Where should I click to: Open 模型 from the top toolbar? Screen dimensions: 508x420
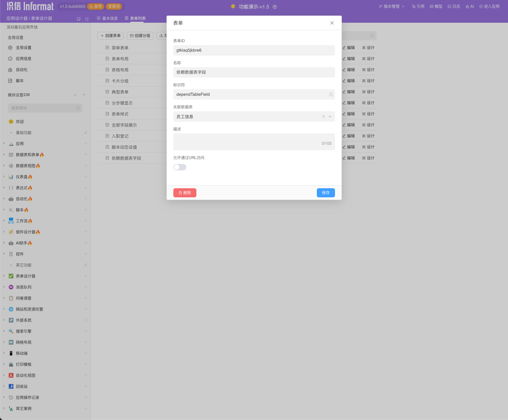[x=436, y=6]
